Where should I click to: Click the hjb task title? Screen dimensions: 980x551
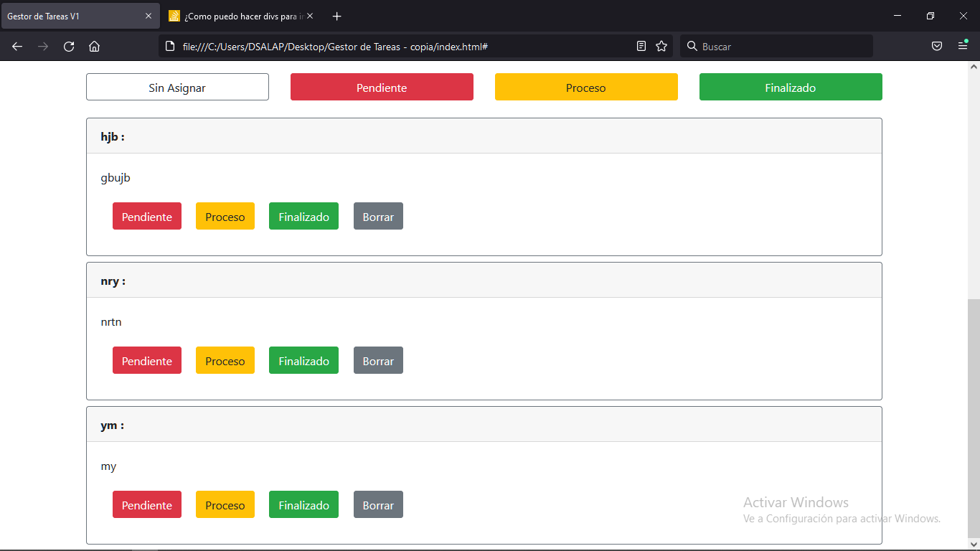pyautogui.click(x=113, y=137)
